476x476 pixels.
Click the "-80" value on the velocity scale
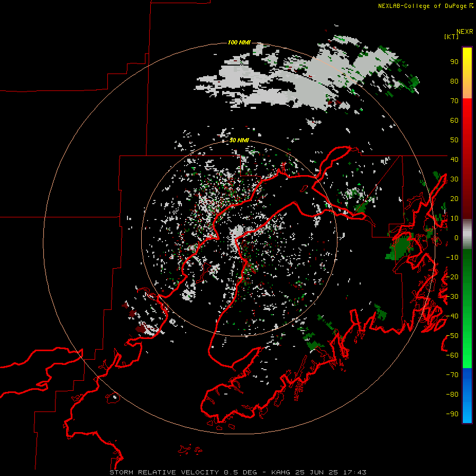[452, 395]
